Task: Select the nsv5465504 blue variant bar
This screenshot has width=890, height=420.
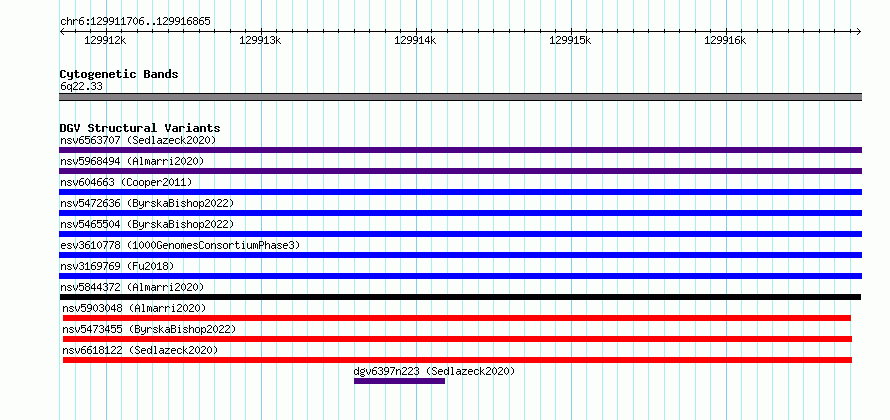Action: coord(460,234)
